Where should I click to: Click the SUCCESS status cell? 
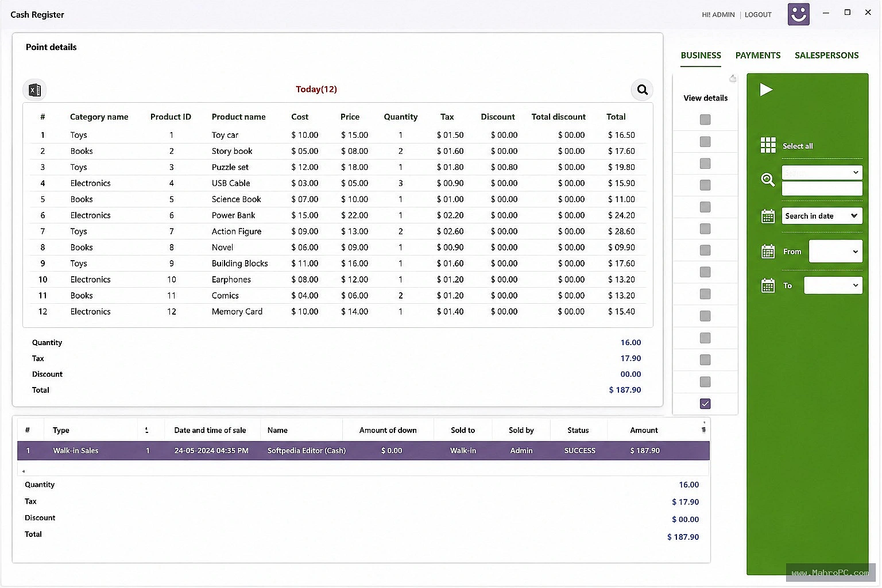579,451
